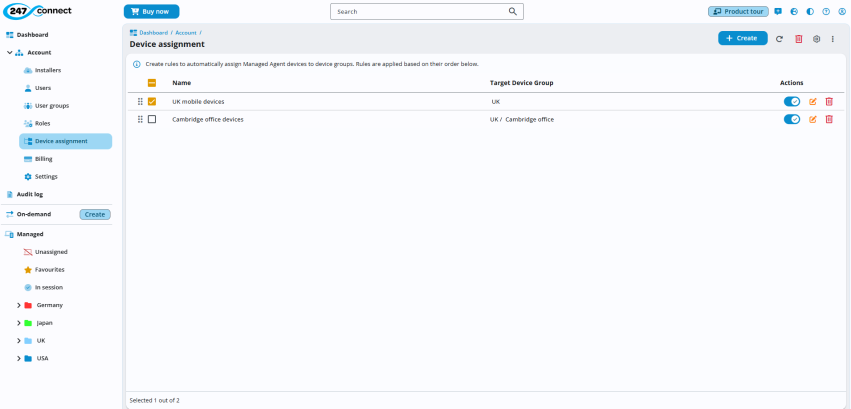This screenshot has width=851, height=409.
Task: Click the red Germany folder icon
Action: 28,305
